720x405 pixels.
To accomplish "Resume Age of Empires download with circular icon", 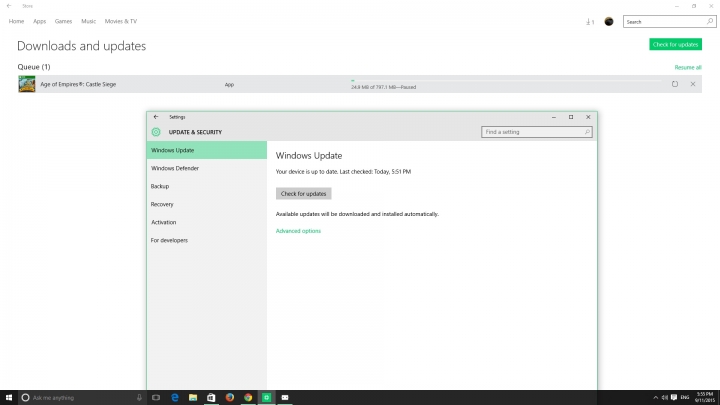I will (x=675, y=84).
